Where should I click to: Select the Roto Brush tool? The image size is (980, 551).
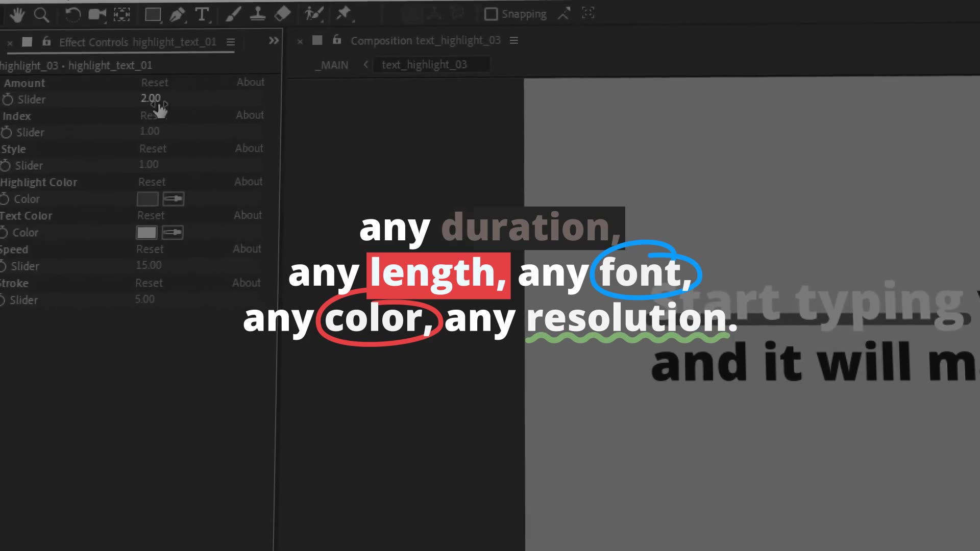point(314,14)
